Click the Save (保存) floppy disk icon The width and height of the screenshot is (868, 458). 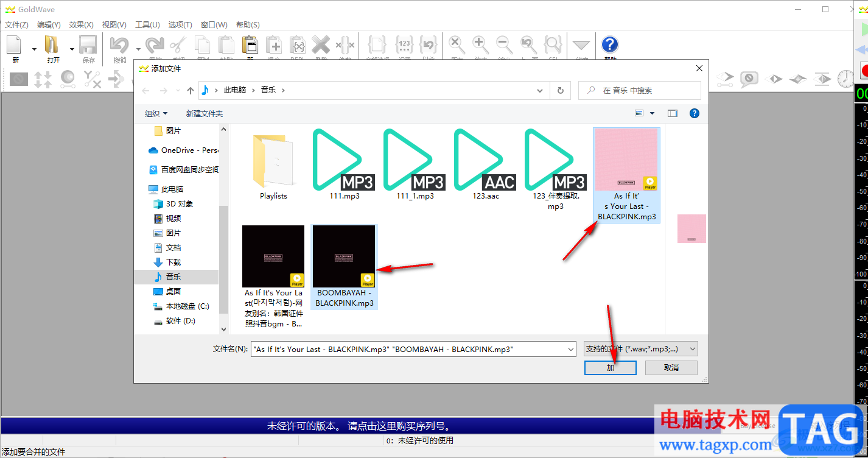click(88, 46)
